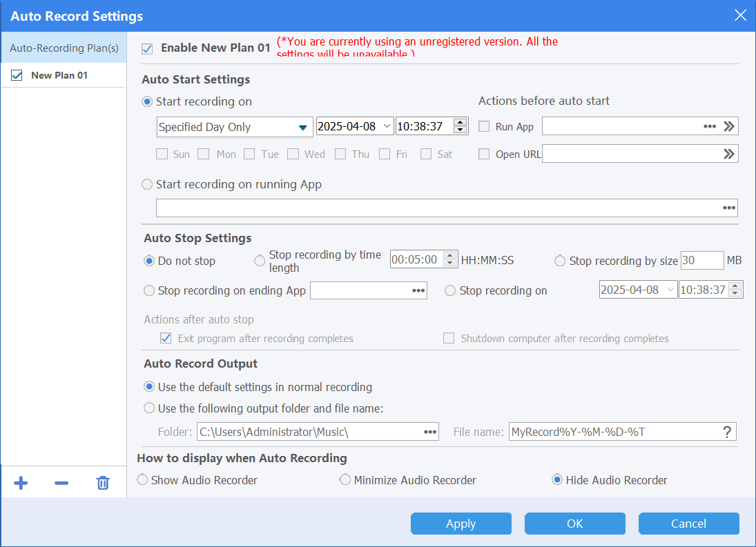Browse for Run App file with ellipsis icon

(709, 126)
